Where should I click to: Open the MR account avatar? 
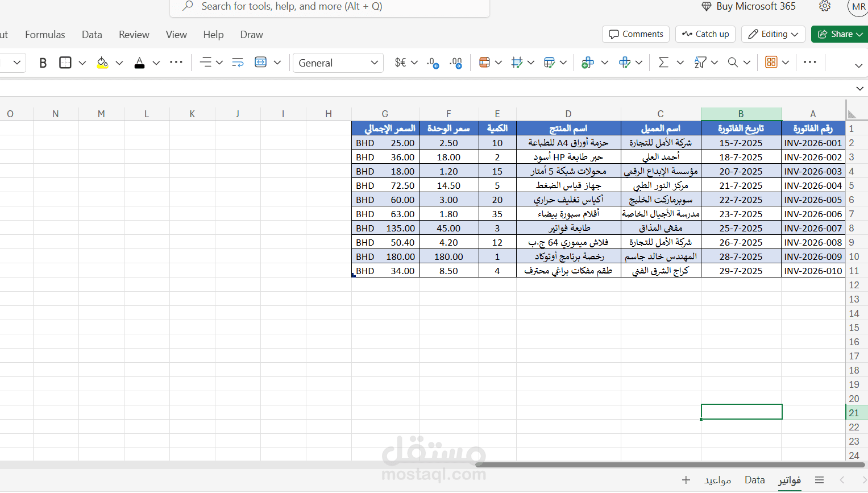[x=858, y=7]
